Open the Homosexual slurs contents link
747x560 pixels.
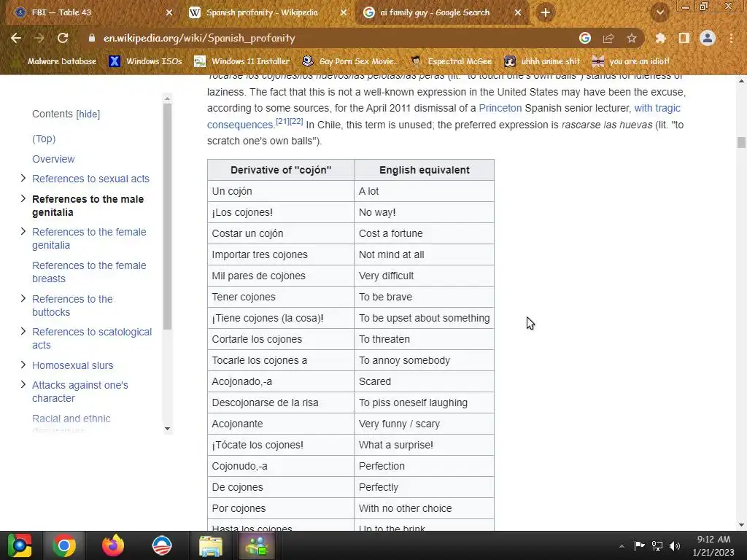click(x=72, y=365)
